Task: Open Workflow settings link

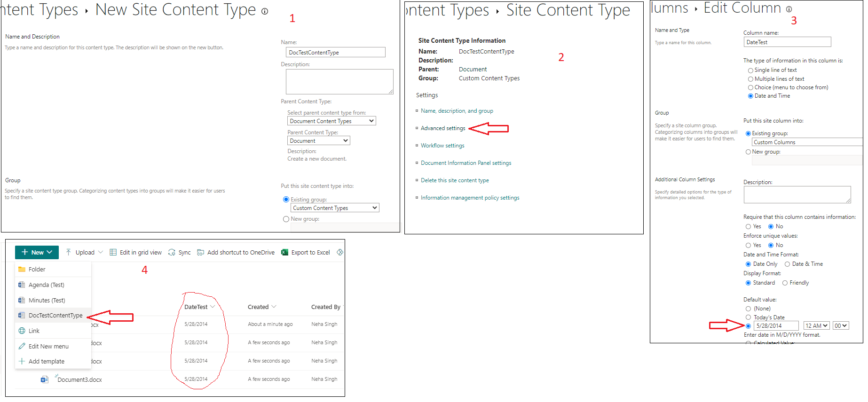Action: click(x=442, y=146)
